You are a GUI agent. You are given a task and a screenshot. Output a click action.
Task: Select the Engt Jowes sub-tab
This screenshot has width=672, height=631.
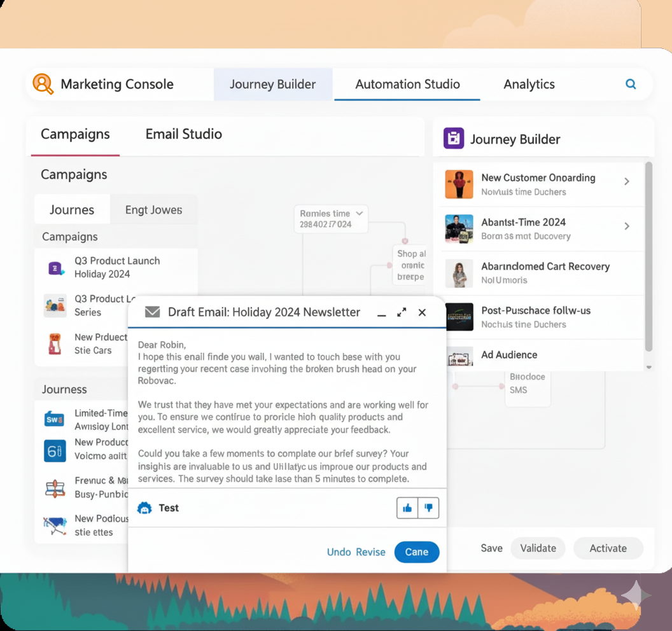click(153, 210)
